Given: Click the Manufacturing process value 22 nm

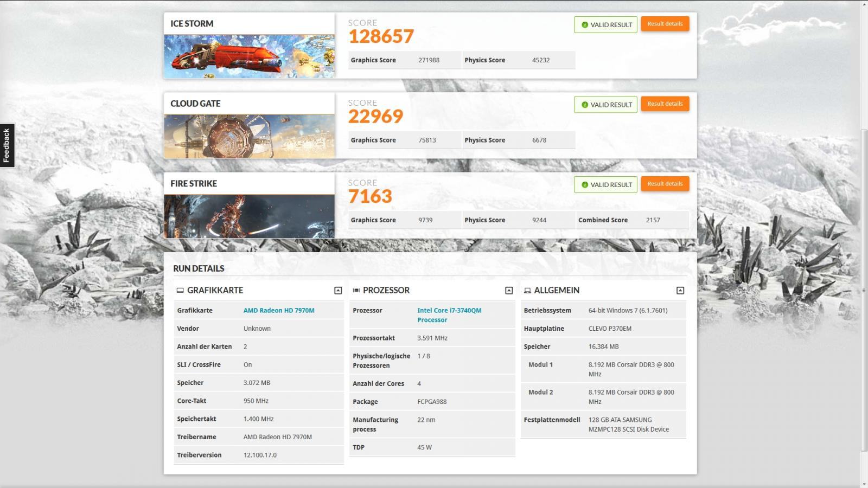Looking at the screenshot, I should click(x=426, y=420).
